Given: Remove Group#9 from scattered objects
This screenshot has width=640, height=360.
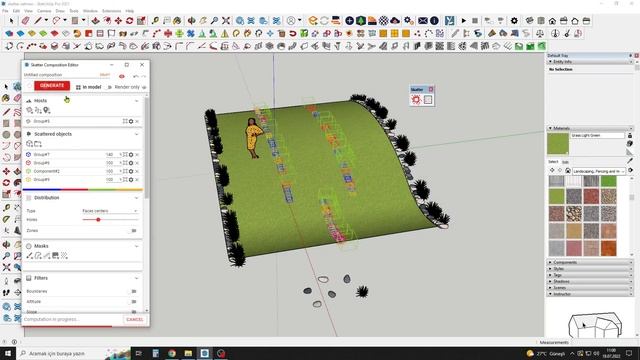Looking at the screenshot, I should click(137, 180).
